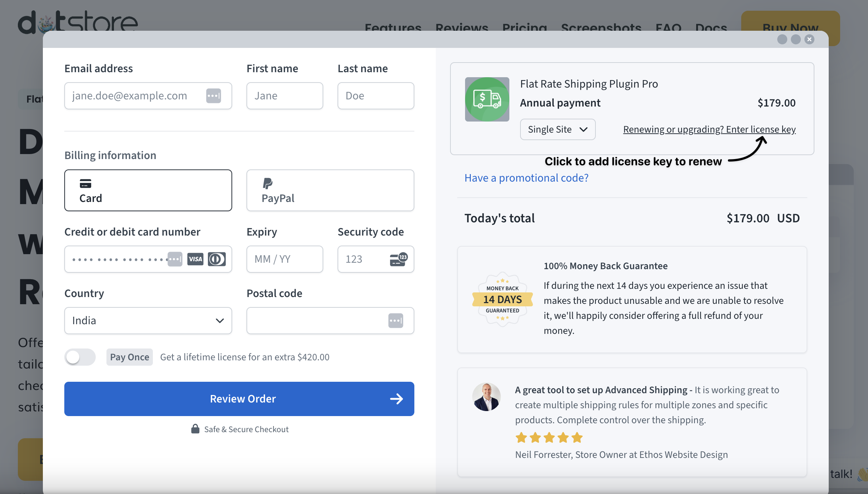Screen dimensions: 868x494
Task: Toggle the Pay Once lifetime license switch
Action: (x=80, y=357)
